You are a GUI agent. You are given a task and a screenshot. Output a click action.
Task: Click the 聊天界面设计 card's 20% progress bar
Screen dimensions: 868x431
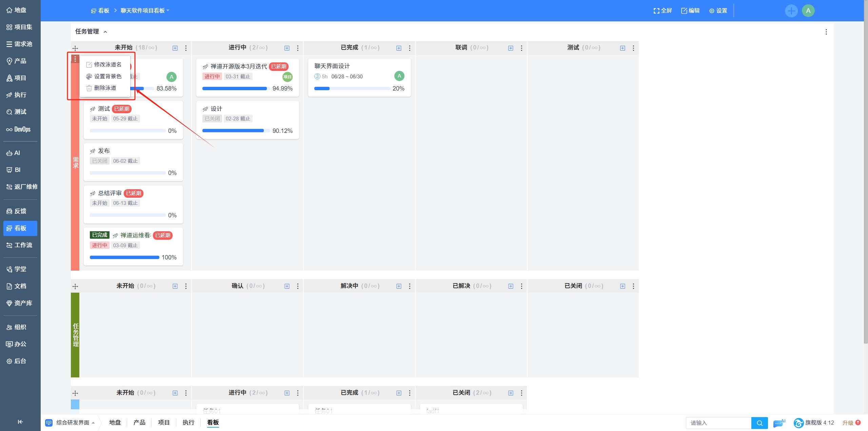click(x=352, y=89)
